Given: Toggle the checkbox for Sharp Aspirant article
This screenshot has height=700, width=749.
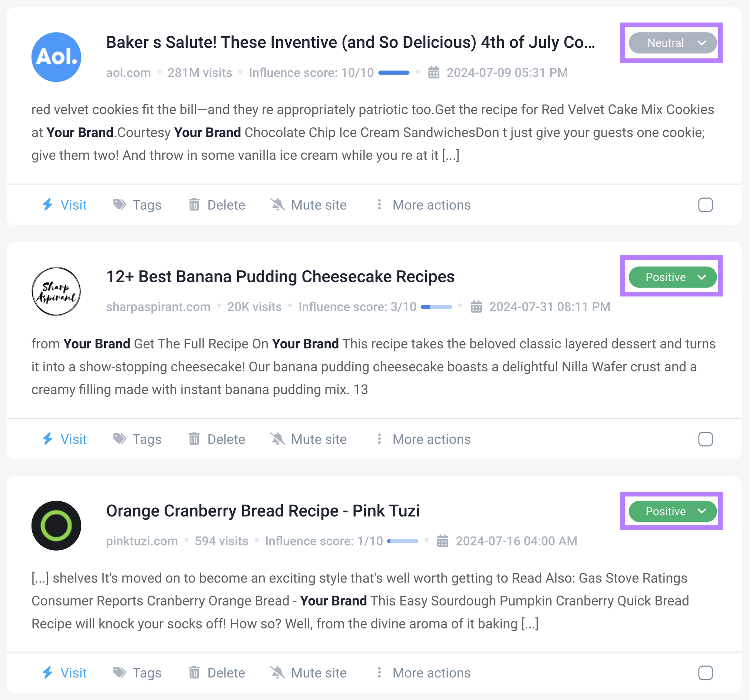Looking at the screenshot, I should [x=706, y=439].
